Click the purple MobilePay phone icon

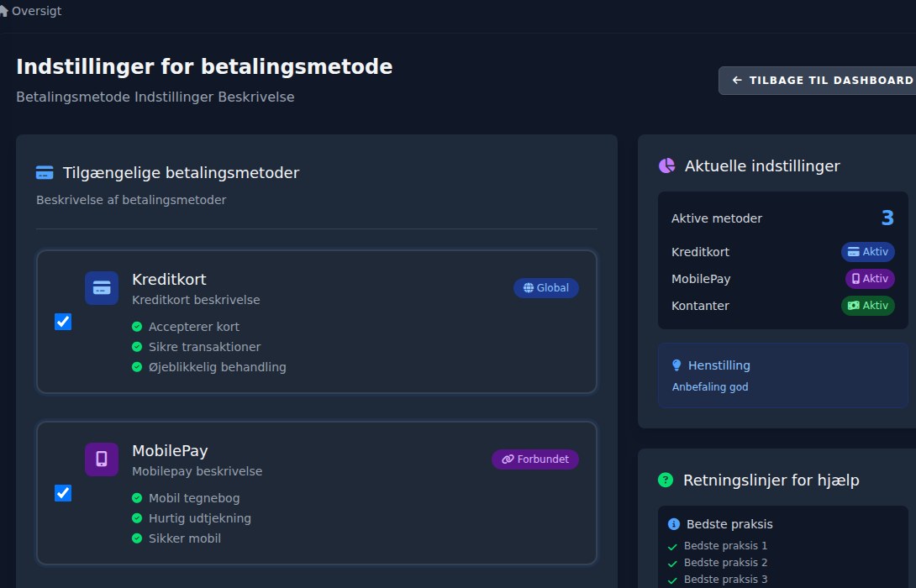102,459
